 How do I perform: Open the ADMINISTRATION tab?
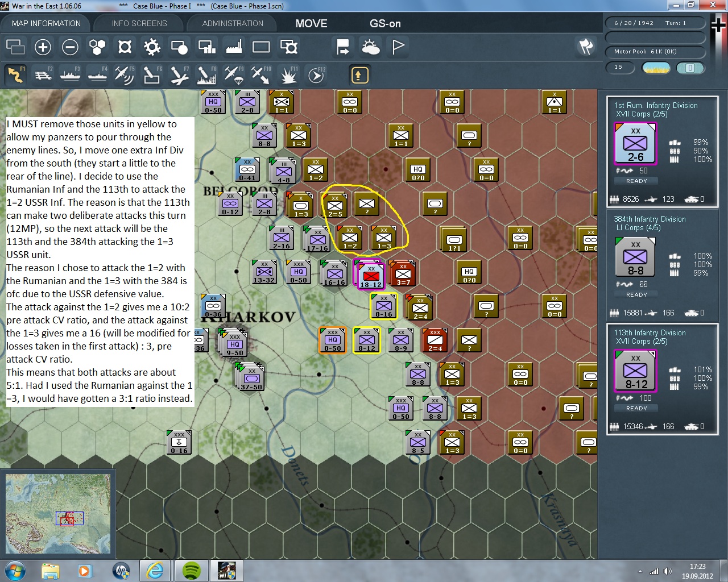tap(233, 23)
